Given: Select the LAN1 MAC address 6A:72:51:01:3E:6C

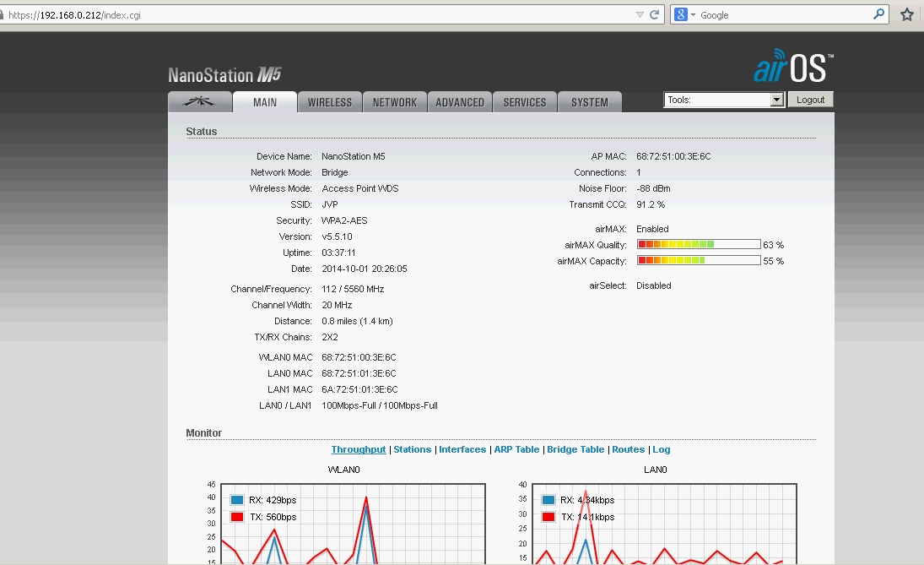Looking at the screenshot, I should (x=360, y=389).
